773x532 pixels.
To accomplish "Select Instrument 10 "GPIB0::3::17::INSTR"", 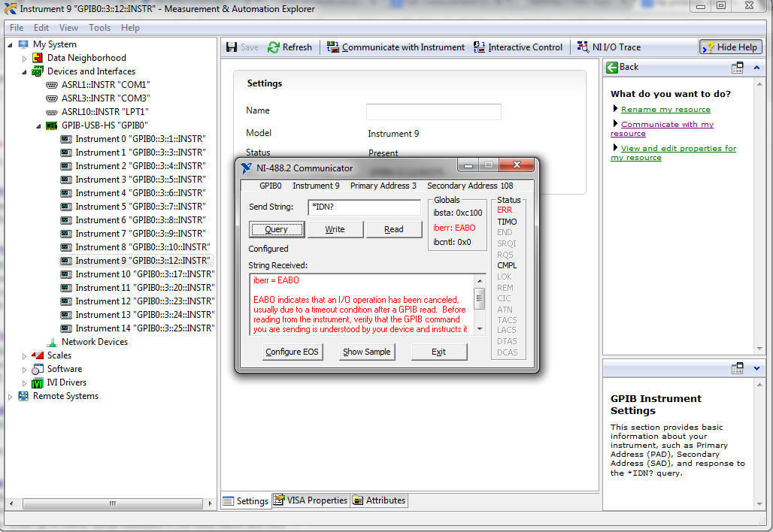I will [x=144, y=274].
